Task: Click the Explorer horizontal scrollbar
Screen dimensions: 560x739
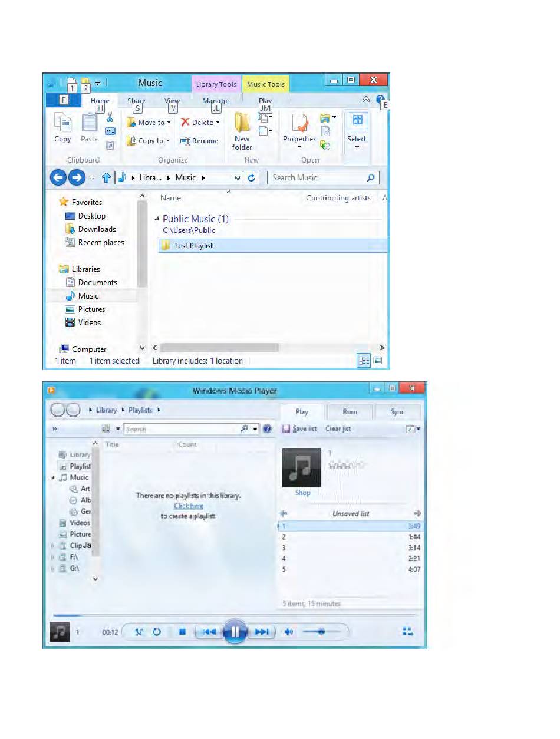Action: pyautogui.click(x=219, y=348)
